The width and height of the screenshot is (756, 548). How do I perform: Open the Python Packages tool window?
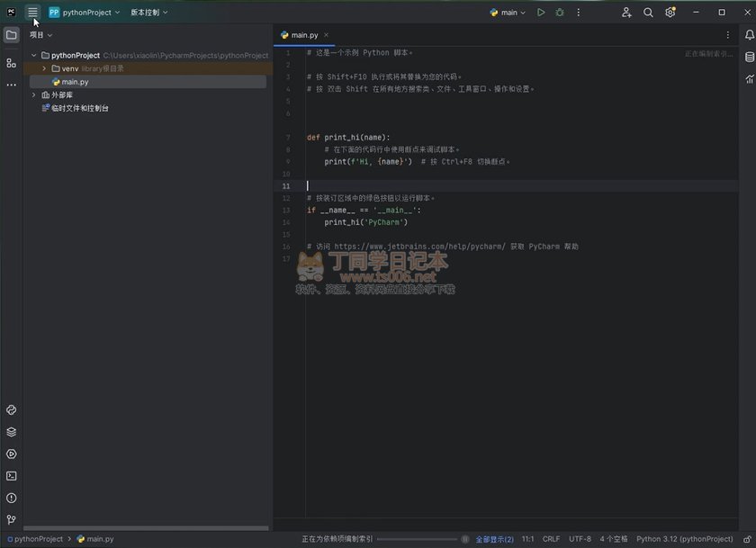tap(12, 431)
